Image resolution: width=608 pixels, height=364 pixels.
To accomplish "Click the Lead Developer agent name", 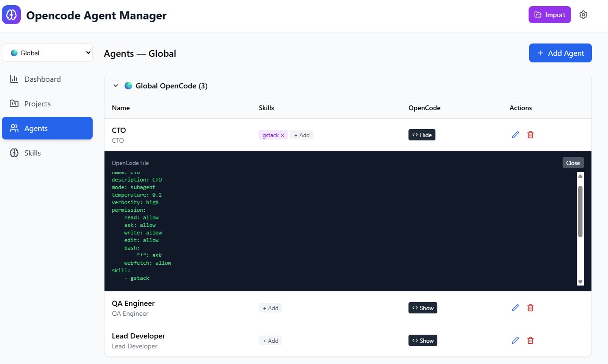I will [x=139, y=336].
